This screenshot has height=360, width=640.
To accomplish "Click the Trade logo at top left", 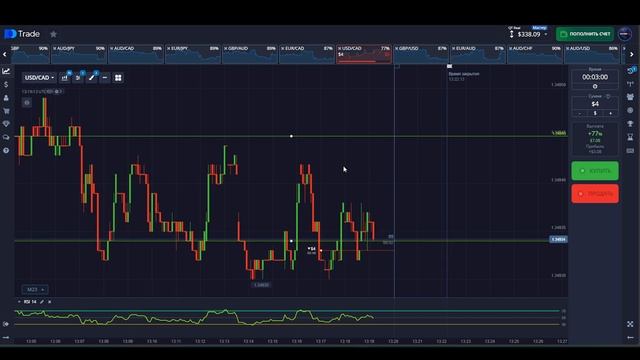I will [22, 34].
